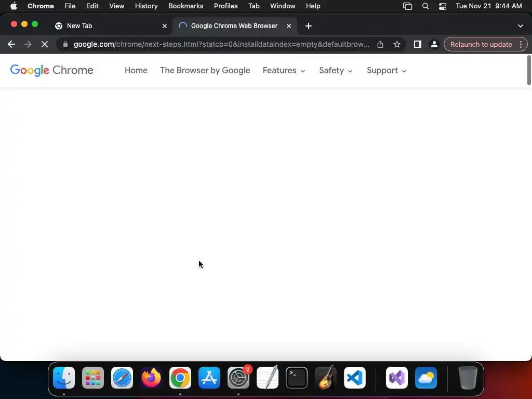Click the Google Chrome logo

click(x=51, y=70)
